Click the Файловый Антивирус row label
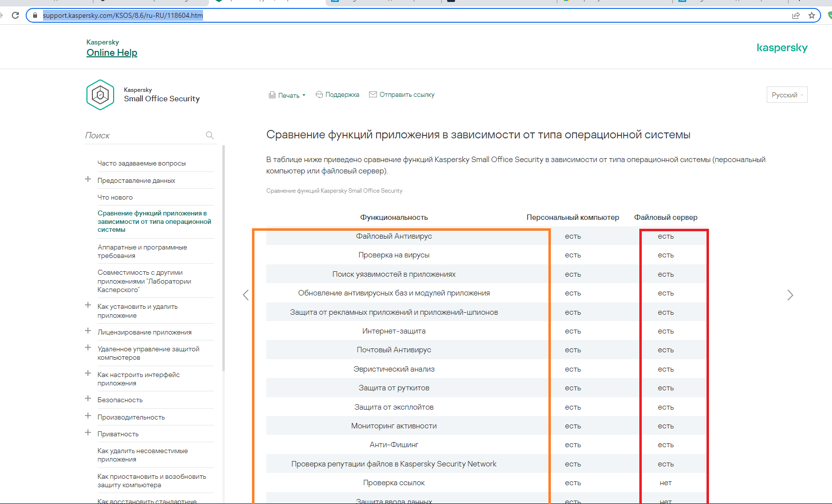The image size is (832, 504). coord(394,236)
